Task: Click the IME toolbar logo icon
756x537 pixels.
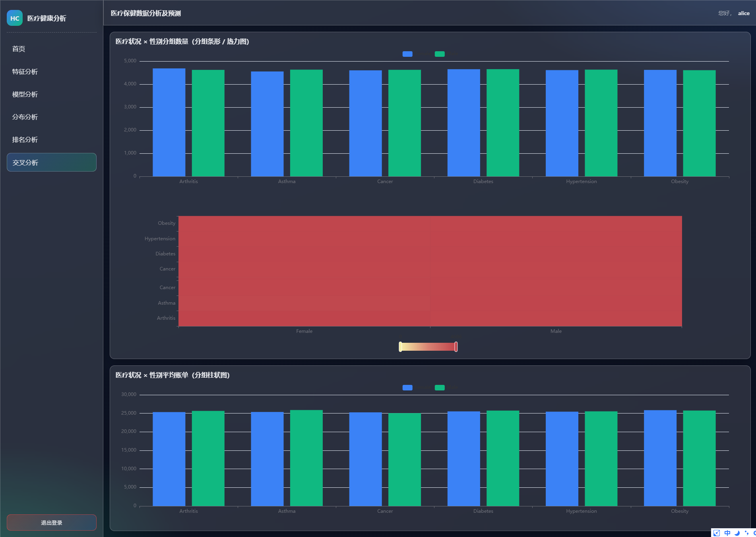Action: coord(717,533)
